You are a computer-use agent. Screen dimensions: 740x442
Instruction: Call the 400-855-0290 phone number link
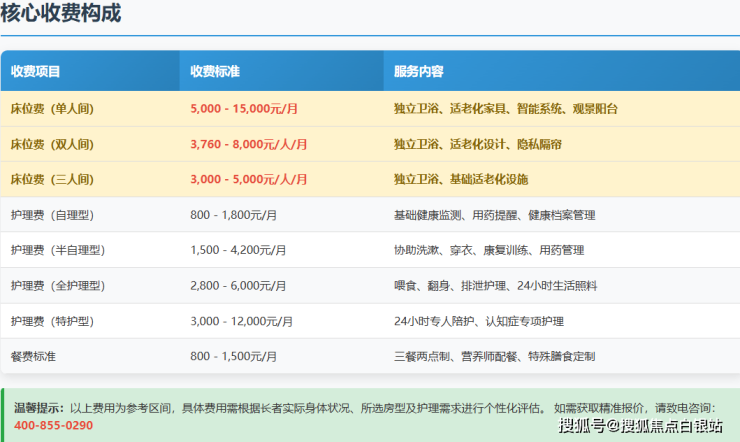click(x=53, y=425)
